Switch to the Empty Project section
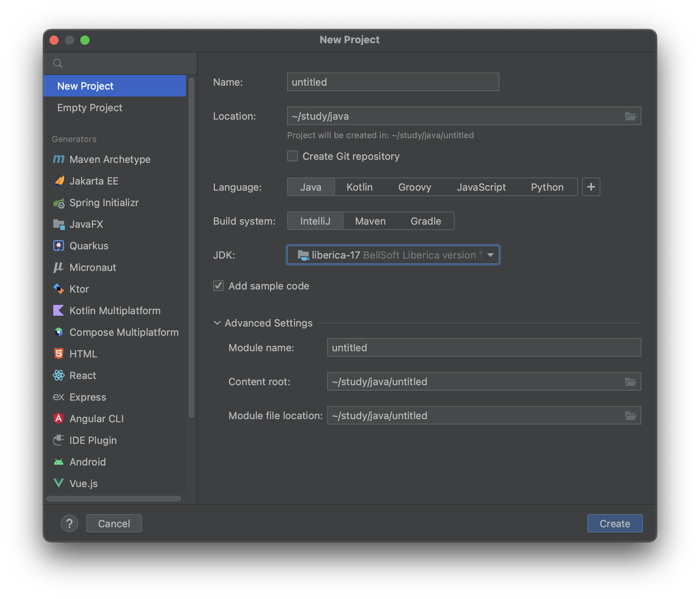This screenshot has height=599, width=700. tap(89, 108)
